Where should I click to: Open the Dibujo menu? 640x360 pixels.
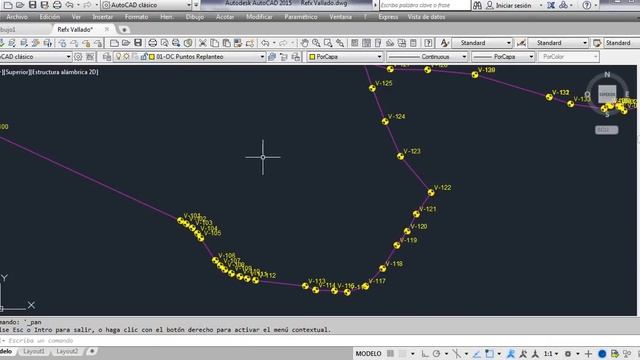click(195, 17)
